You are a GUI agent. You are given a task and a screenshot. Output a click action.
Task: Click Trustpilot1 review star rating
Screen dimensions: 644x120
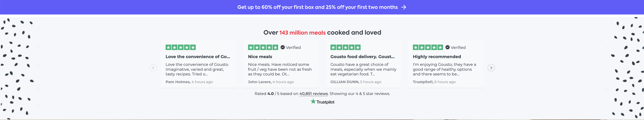428,48
